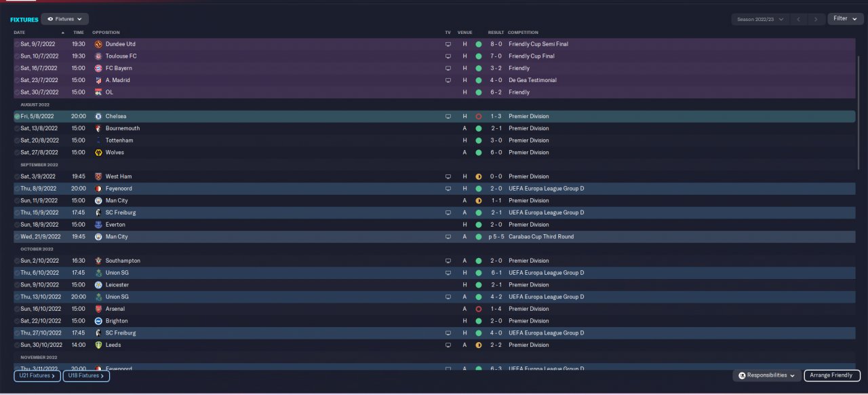Toggle the selection circle for Sat, 9/7/2022
The height and width of the screenshot is (395, 868).
[x=17, y=44]
